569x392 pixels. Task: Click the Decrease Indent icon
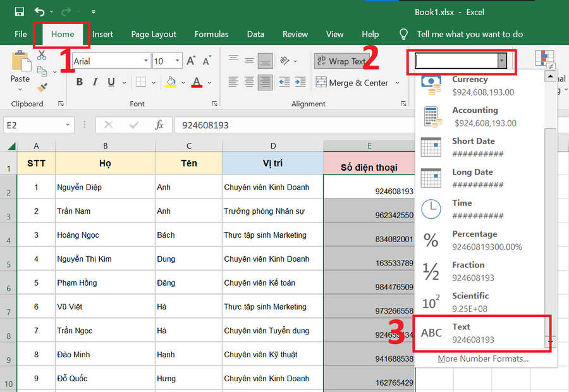click(x=284, y=82)
